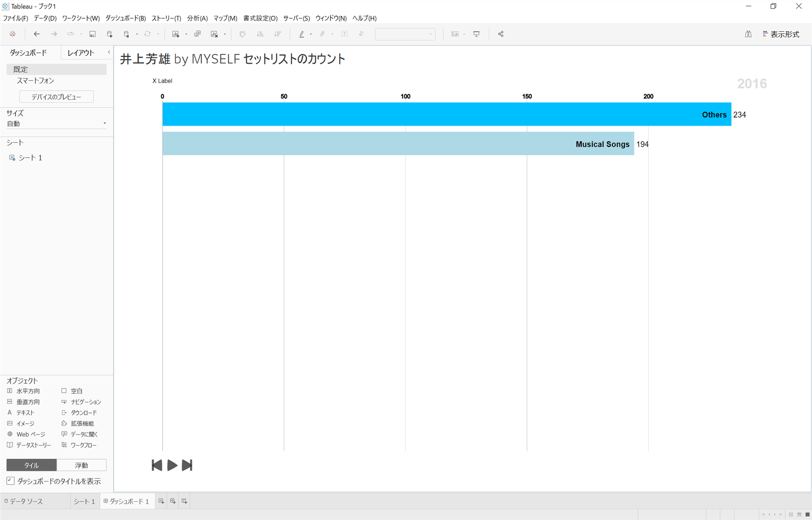Click the Add new data source icon

pos(110,34)
